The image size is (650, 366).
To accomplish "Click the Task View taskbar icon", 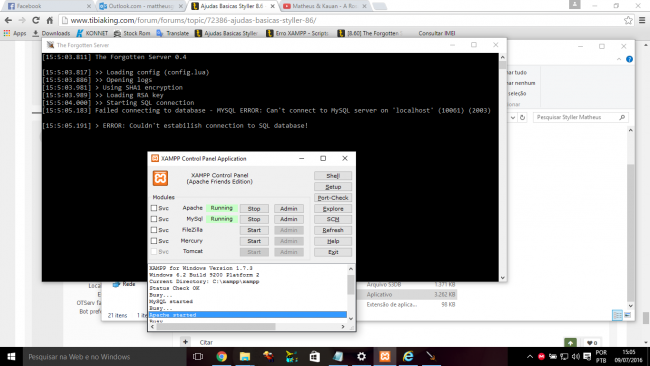I will click(x=198, y=356).
